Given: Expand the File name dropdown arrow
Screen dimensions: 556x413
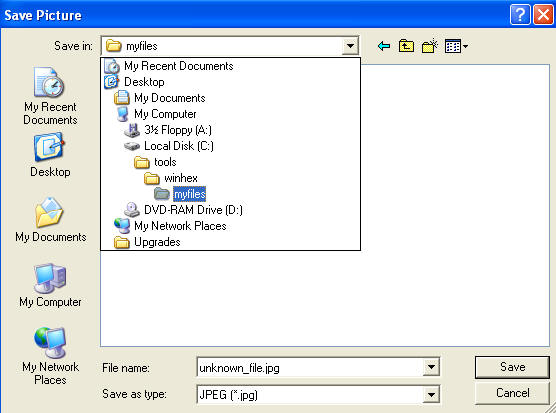Looking at the screenshot, I should tap(431, 367).
